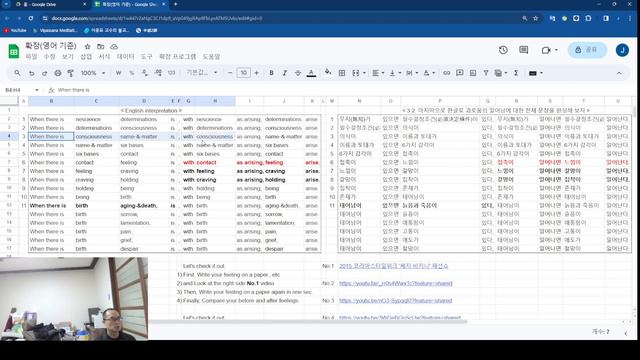Open the No 3 youtu.be link
The height and width of the screenshot is (360, 640).
[396, 300]
